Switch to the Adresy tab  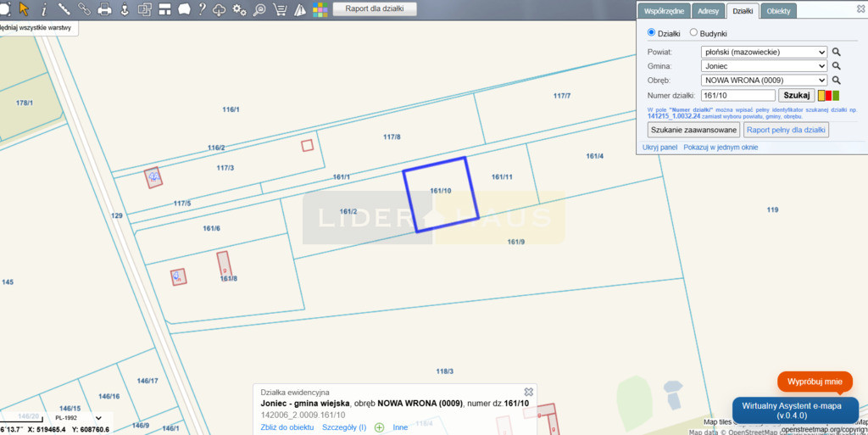coord(708,11)
